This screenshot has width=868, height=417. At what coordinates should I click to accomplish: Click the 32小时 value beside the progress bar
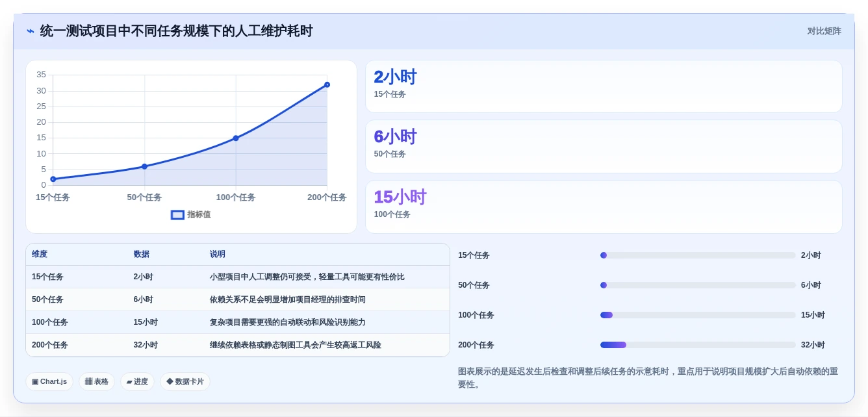813,345
